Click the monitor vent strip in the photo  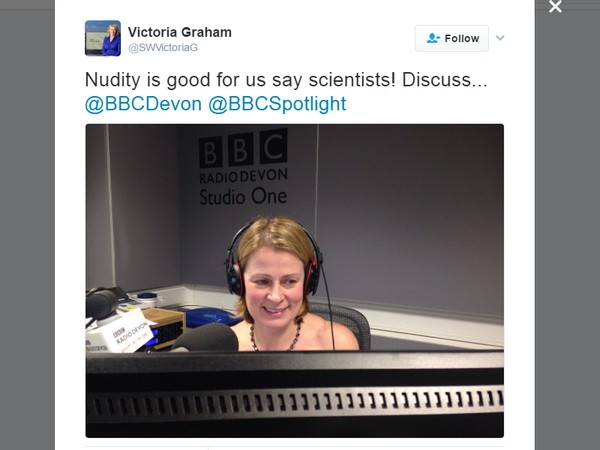(294, 403)
